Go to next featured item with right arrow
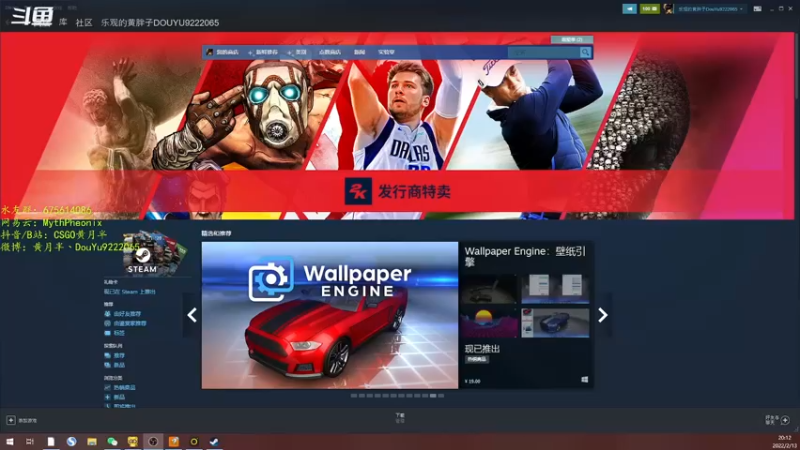 point(603,315)
